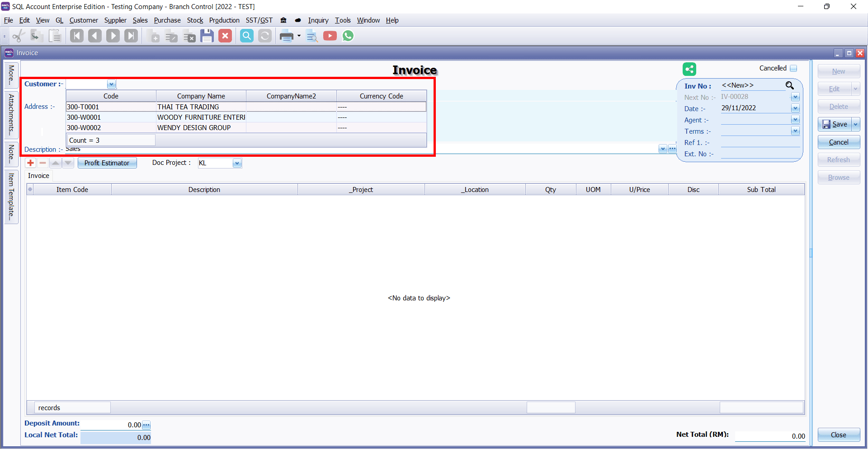
Task: Click the floppy disk save icon
Action: click(x=207, y=36)
